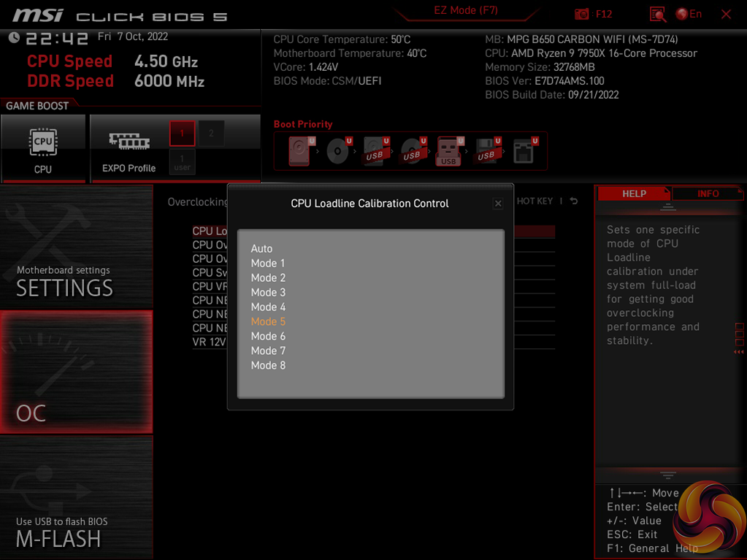Image resolution: width=747 pixels, height=560 pixels.
Task: Choose Mode 2 in calibration list
Action: (x=268, y=277)
